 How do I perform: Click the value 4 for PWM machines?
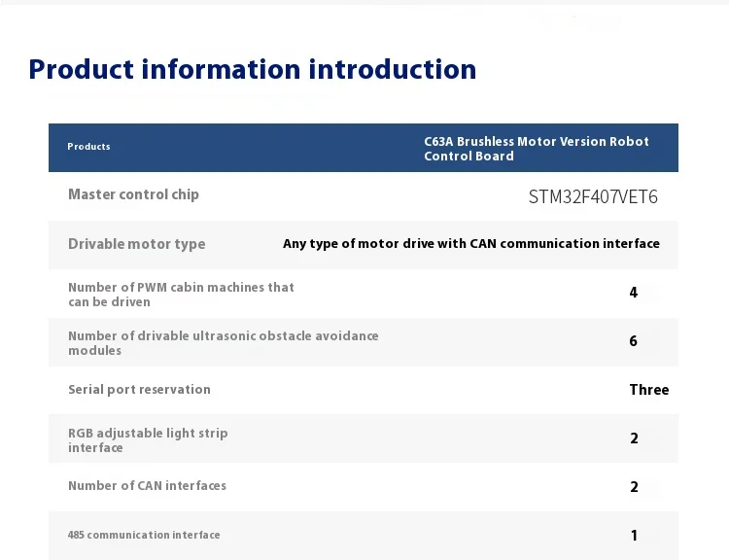point(634,293)
